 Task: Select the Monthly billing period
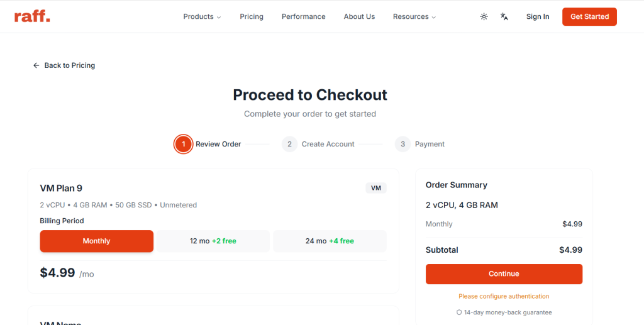click(96, 241)
